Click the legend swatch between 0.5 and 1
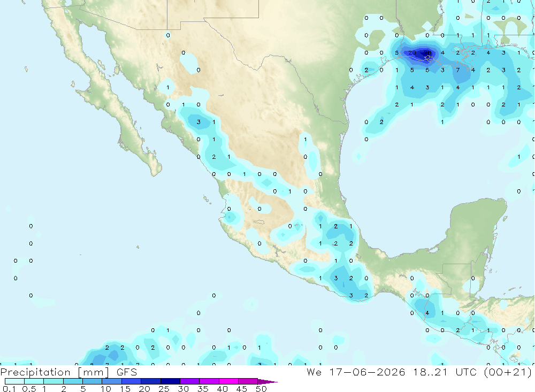Image resolution: width=535 pixels, height=392 pixels. pos(34,381)
